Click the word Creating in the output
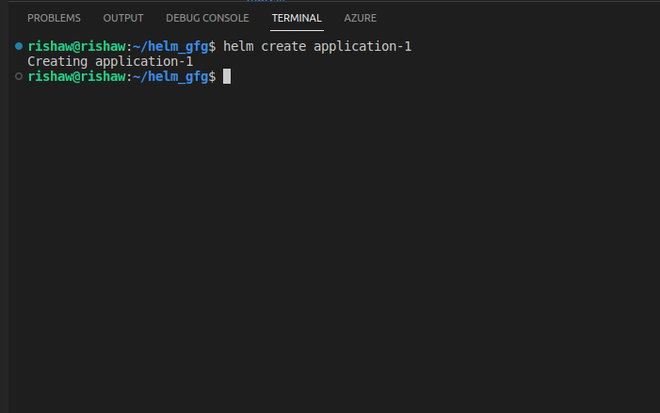The width and height of the screenshot is (660, 413). coord(58,61)
